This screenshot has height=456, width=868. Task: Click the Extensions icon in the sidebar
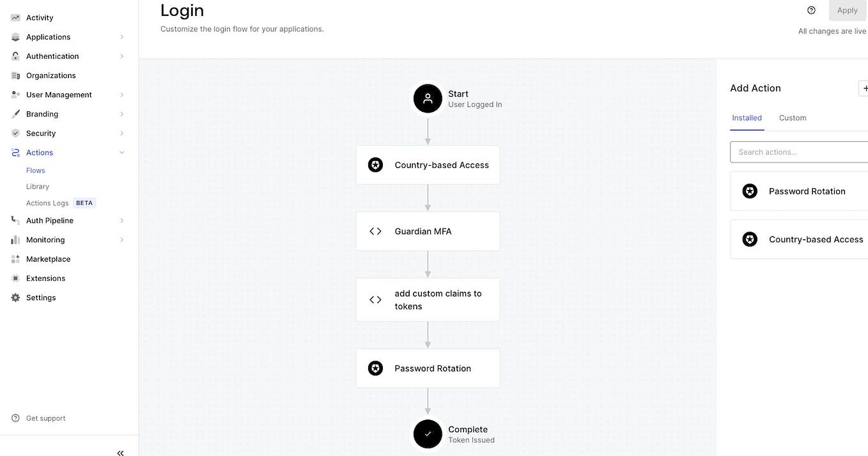click(14, 278)
